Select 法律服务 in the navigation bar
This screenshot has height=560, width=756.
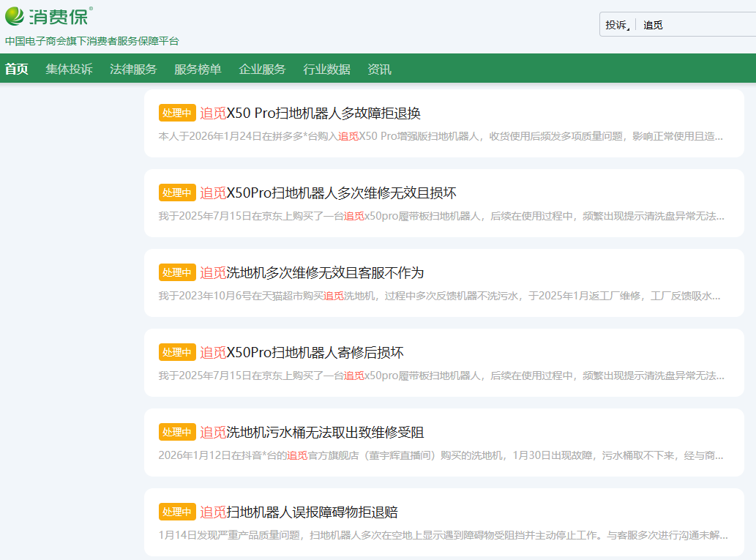pyautogui.click(x=133, y=70)
